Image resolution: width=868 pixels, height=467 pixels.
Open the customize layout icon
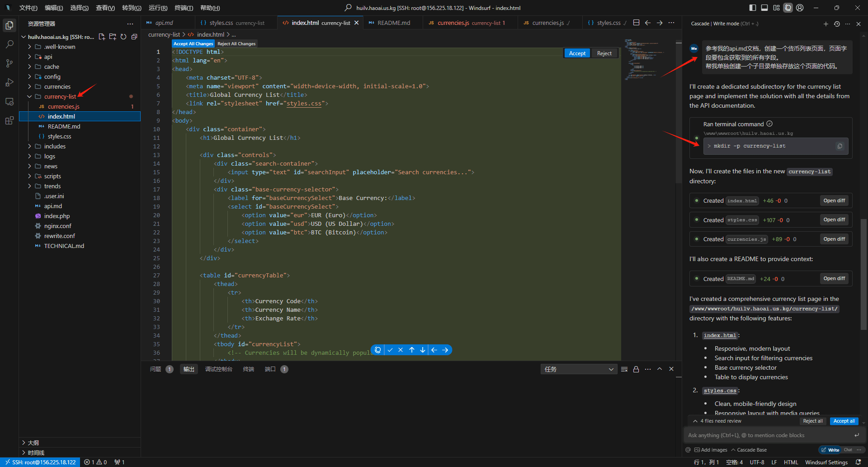(776, 8)
